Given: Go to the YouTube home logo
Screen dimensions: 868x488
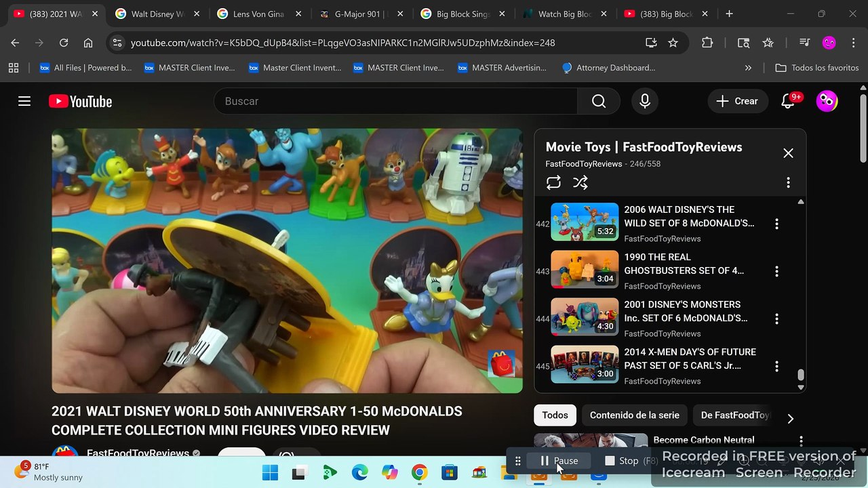Looking at the screenshot, I should (x=80, y=102).
